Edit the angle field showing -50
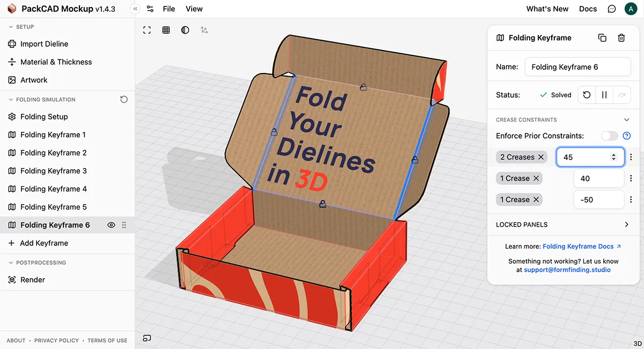This screenshot has width=644, height=349. click(x=599, y=200)
